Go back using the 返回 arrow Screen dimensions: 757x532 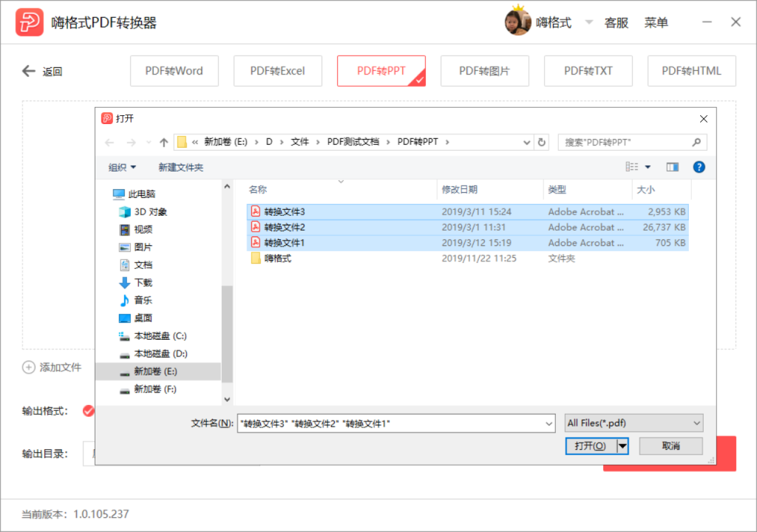[29, 72]
